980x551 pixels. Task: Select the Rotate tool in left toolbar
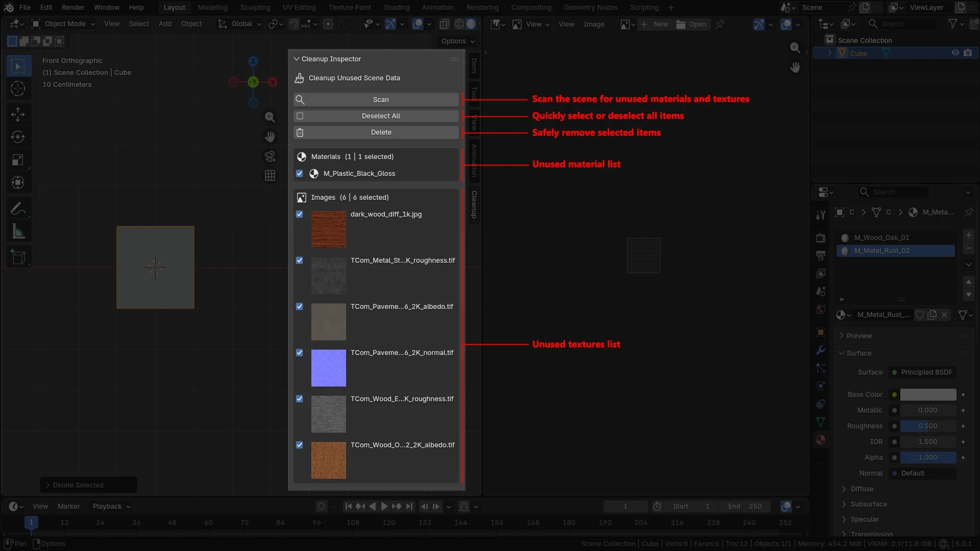[x=18, y=137]
